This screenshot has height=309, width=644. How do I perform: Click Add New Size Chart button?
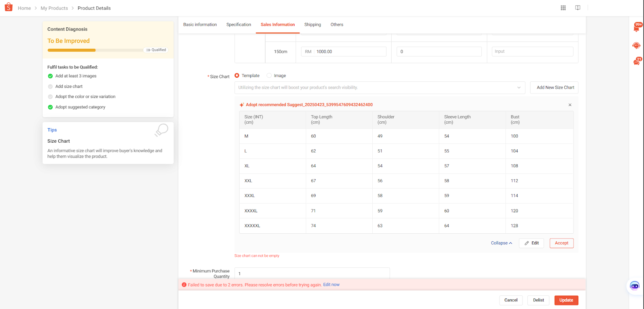pyautogui.click(x=554, y=87)
